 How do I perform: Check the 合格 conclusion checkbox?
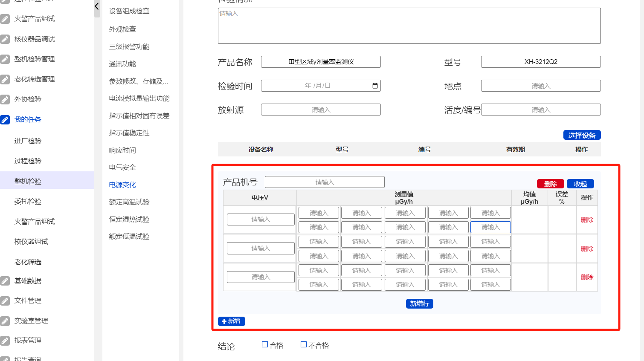pos(265,345)
